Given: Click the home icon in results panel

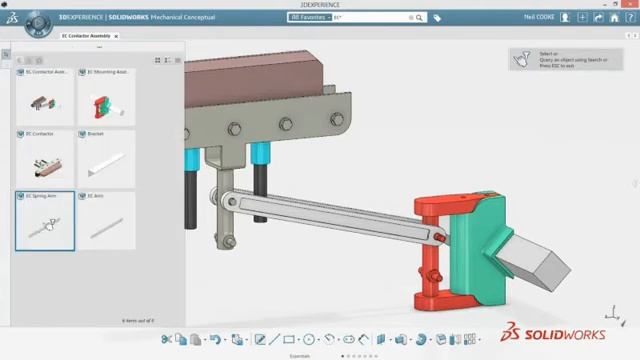Looking at the screenshot, I should click(x=39, y=60).
